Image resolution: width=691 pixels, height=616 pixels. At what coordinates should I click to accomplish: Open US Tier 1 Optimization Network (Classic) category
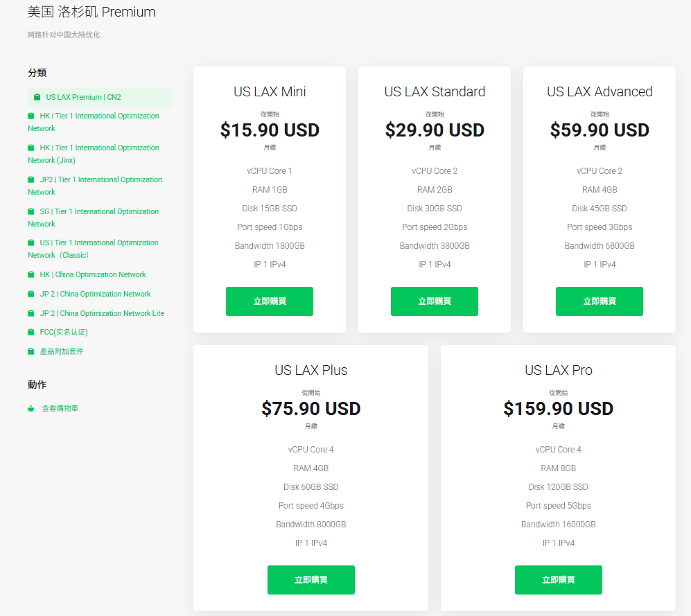pos(94,249)
